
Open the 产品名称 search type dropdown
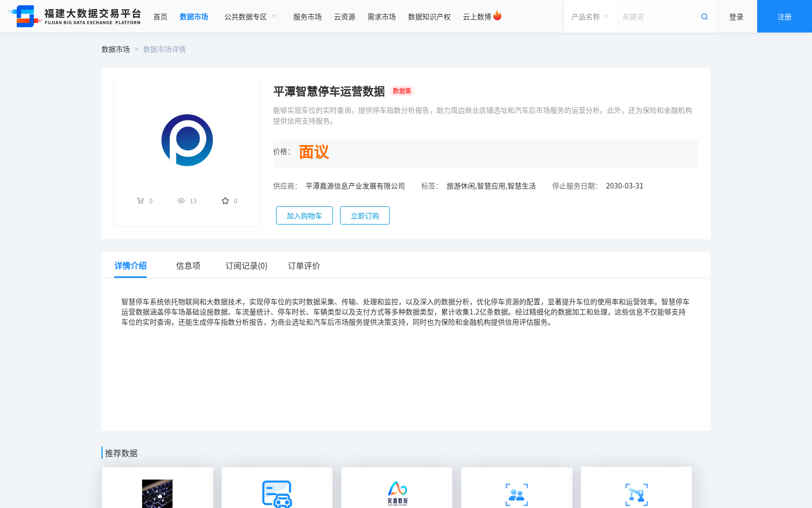coord(590,17)
